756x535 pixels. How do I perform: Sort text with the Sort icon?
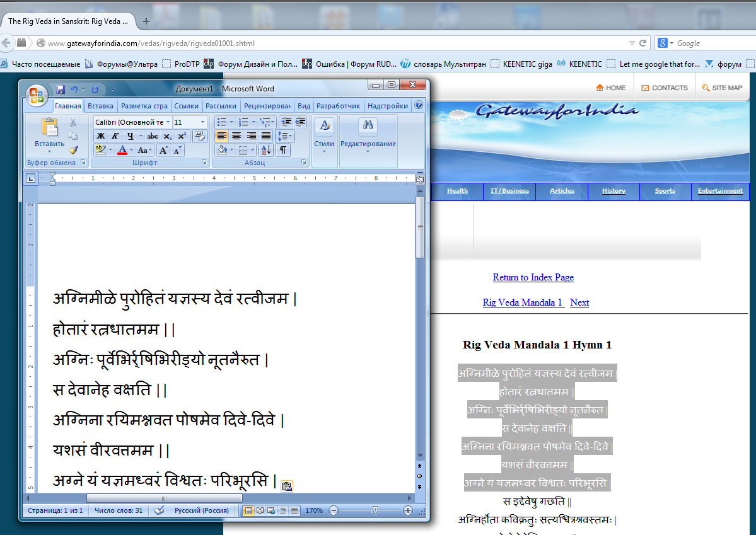coord(265,150)
